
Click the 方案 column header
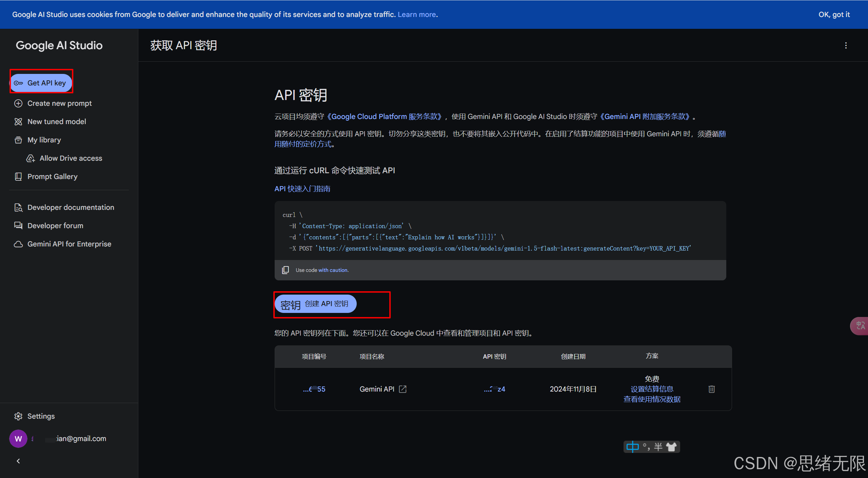pyautogui.click(x=652, y=356)
